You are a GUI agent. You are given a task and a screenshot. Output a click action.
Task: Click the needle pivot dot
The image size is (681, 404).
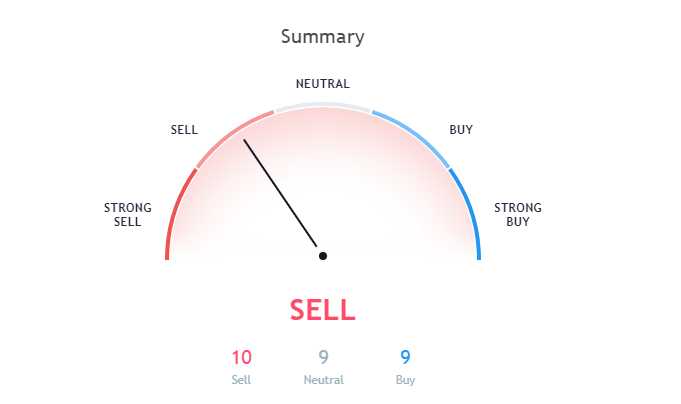323,256
